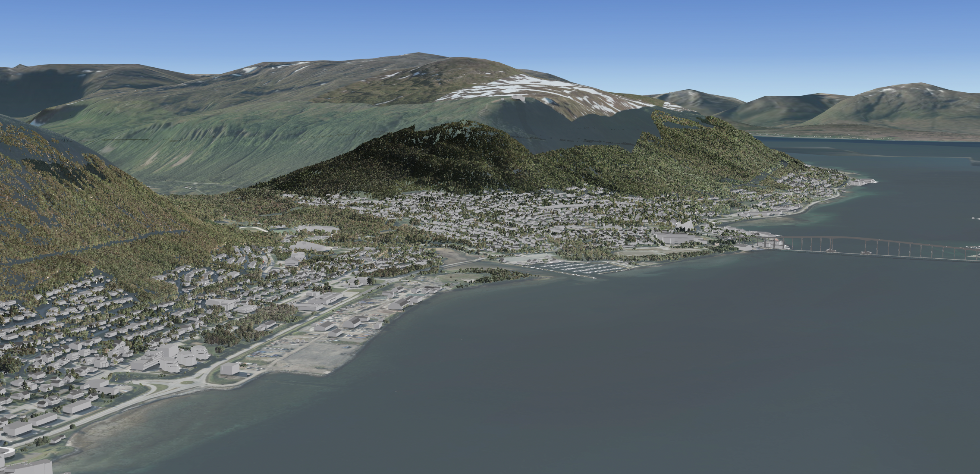The height and width of the screenshot is (474, 980).
Task: Click the isolated cube building beside the roundabout
Action: (230, 369)
